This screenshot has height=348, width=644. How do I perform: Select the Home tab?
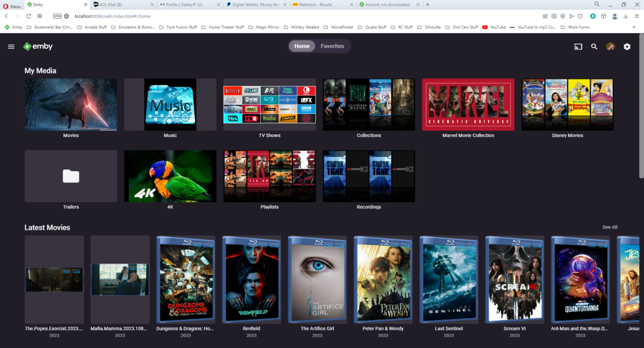pyautogui.click(x=302, y=46)
